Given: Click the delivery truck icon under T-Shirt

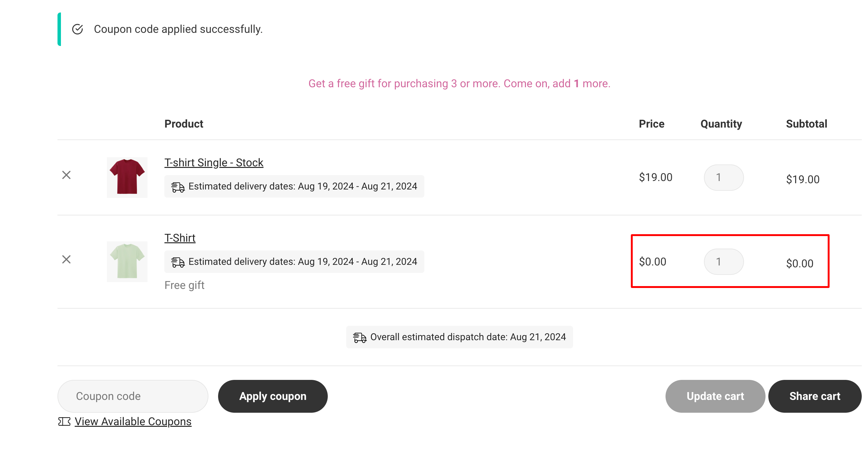Looking at the screenshot, I should (178, 262).
